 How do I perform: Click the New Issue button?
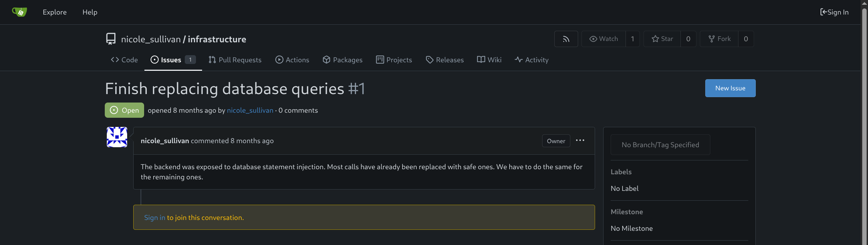[x=730, y=88]
